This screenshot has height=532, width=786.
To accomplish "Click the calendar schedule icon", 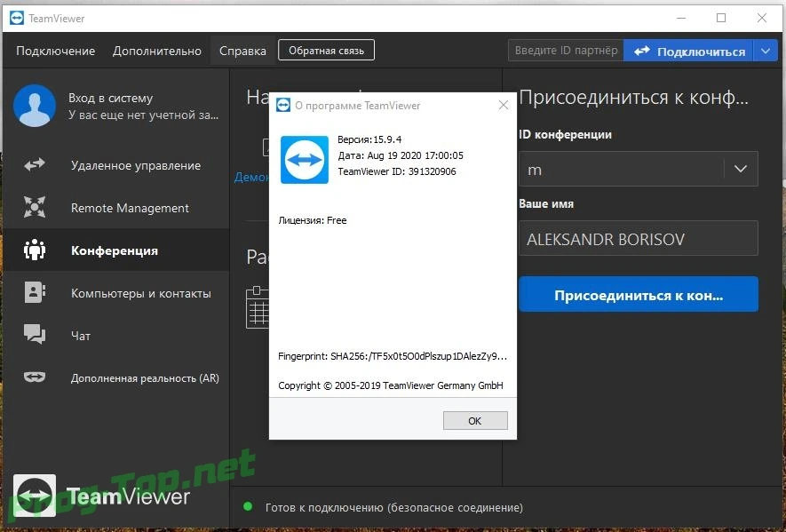I will tap(258, 307).
